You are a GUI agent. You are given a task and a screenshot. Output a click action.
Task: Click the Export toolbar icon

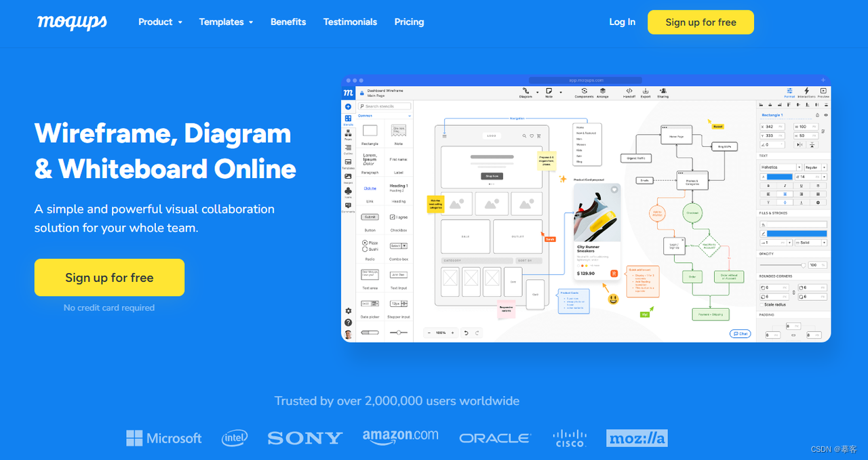[646, 93]
